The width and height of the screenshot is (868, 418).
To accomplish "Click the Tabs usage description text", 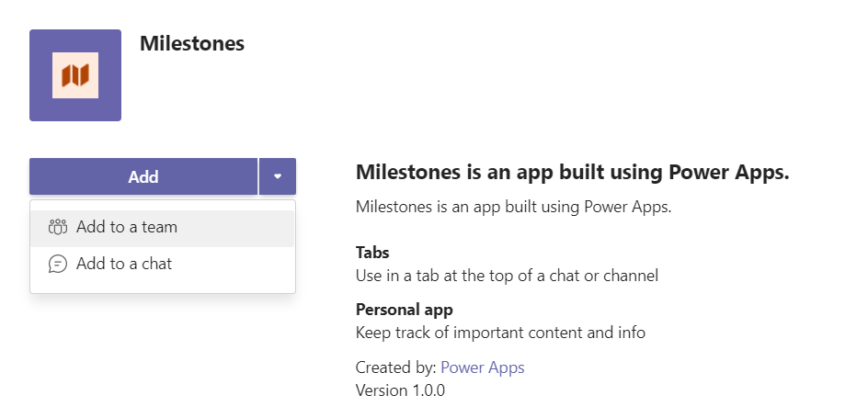I will (507, 275).
